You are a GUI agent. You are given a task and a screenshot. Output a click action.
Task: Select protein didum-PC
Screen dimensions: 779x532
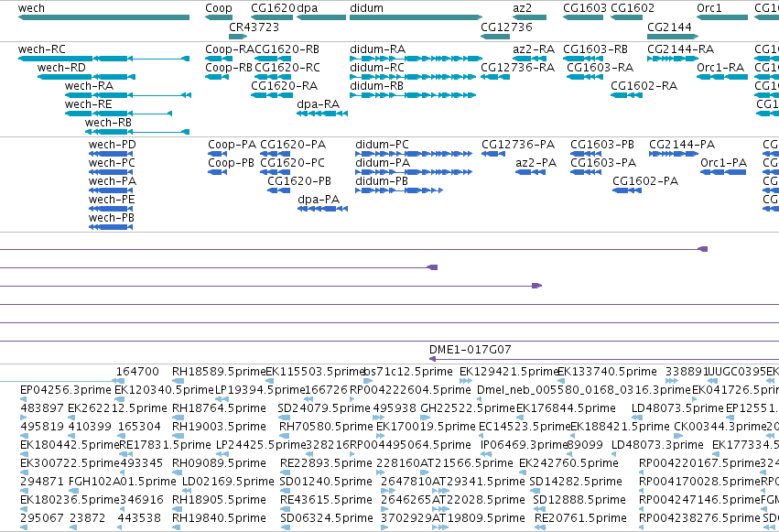(x=414, y=154)
